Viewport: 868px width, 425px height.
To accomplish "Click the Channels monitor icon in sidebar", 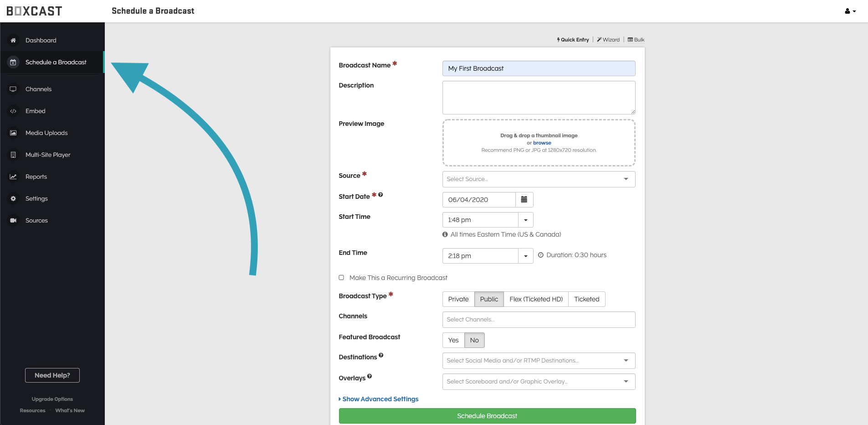I will (13, 89).
